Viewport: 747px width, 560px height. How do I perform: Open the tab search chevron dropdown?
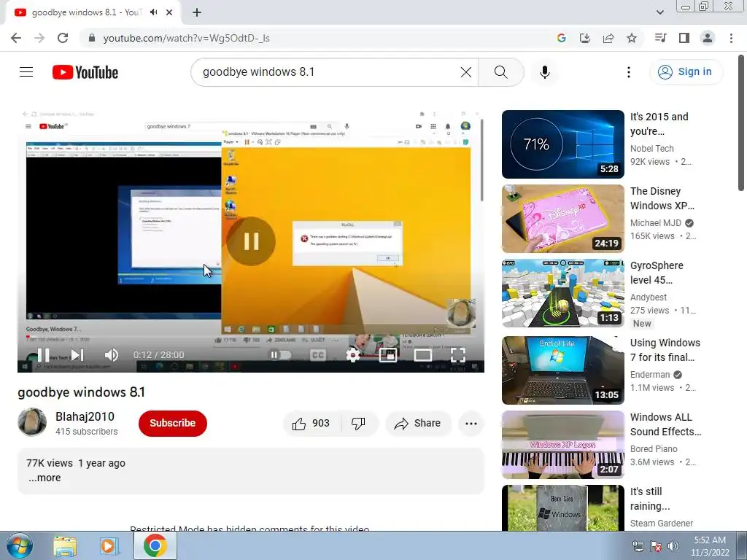tap(659, 12)
